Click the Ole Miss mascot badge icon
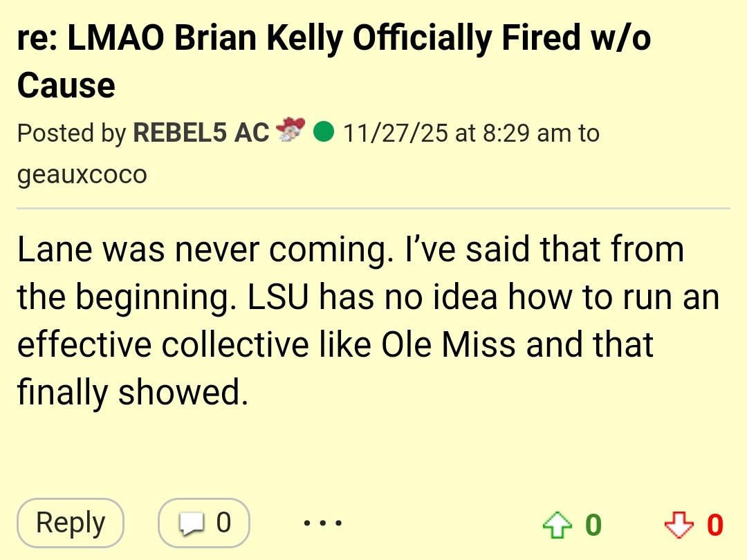Screen dimensions: 747x560 pyautogui.click(x=290, y=131)
